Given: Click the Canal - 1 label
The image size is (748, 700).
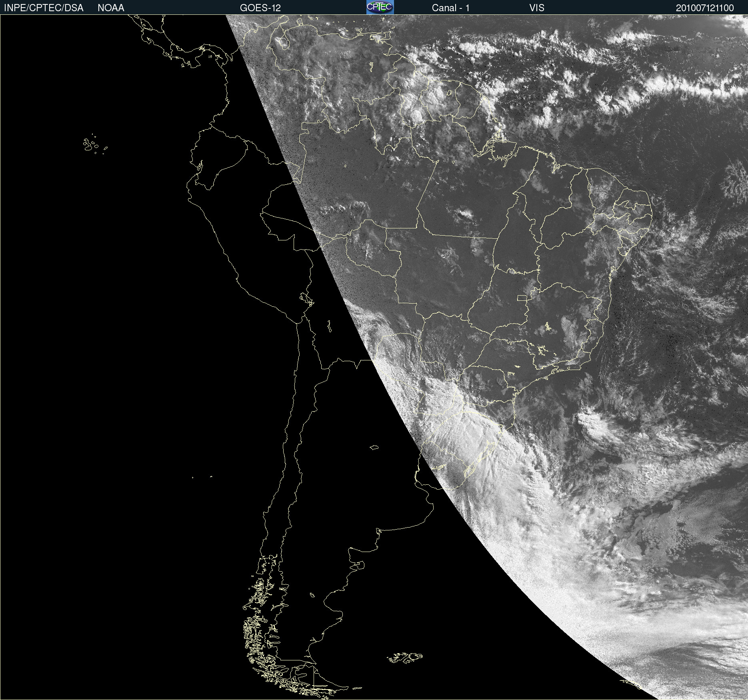Looking at the screenshot, I should 450,8.
